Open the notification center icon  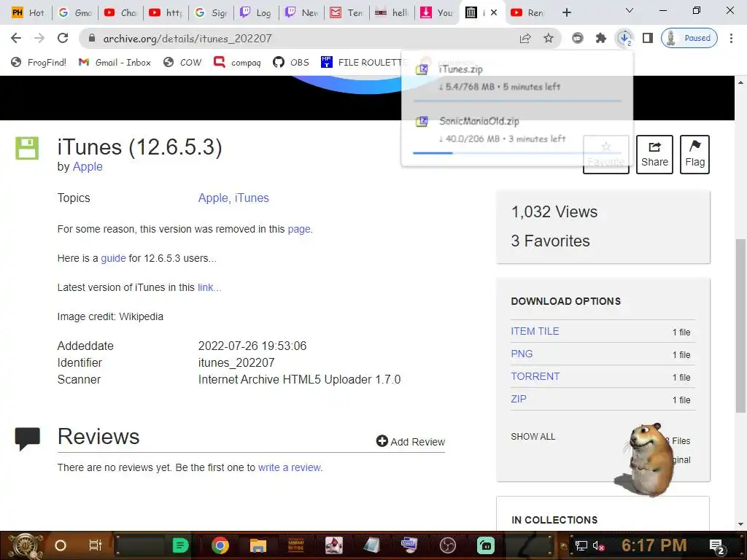click(717, 545)
